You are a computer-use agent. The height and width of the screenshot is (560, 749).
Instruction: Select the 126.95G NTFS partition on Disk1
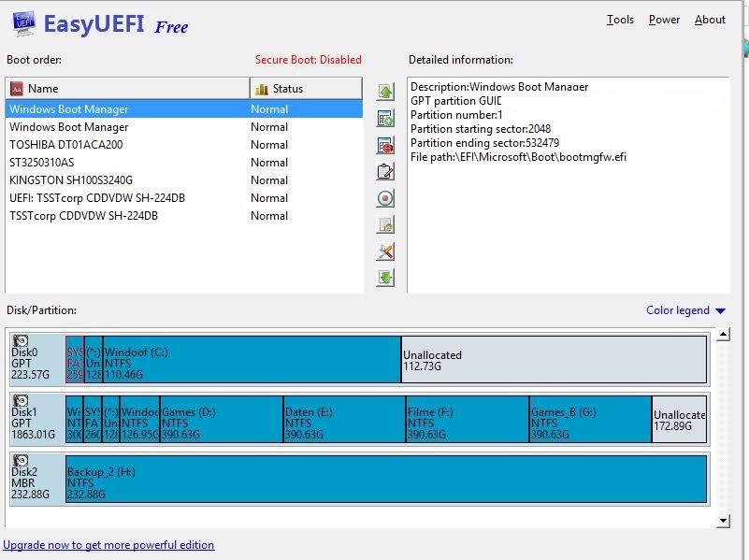click(140, 419)
